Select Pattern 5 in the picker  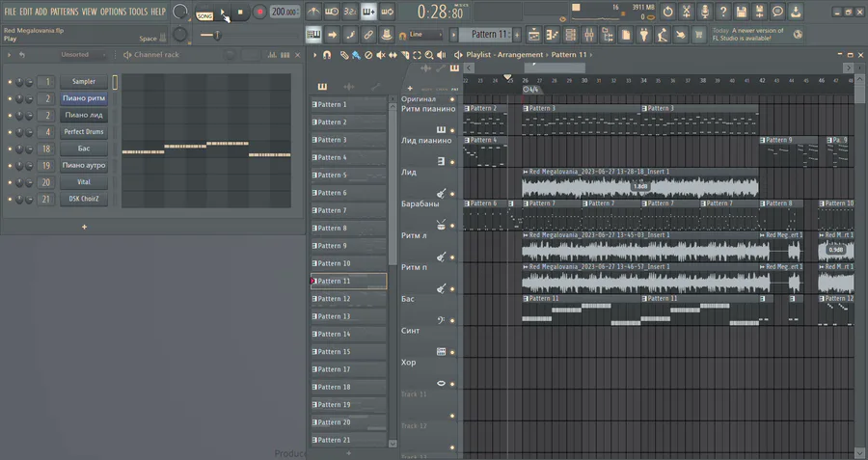pyautogui.click(x=349, y=175)
